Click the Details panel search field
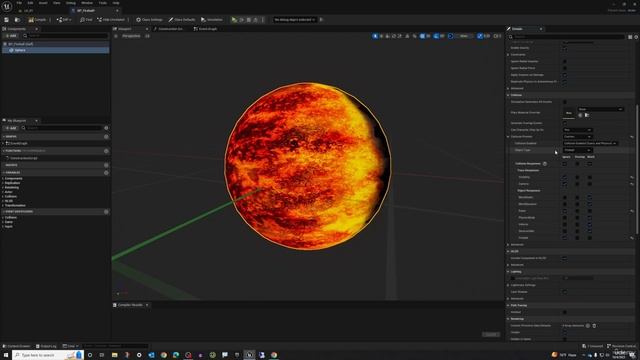The image size is (640, 360). click(x=567, y=37)
